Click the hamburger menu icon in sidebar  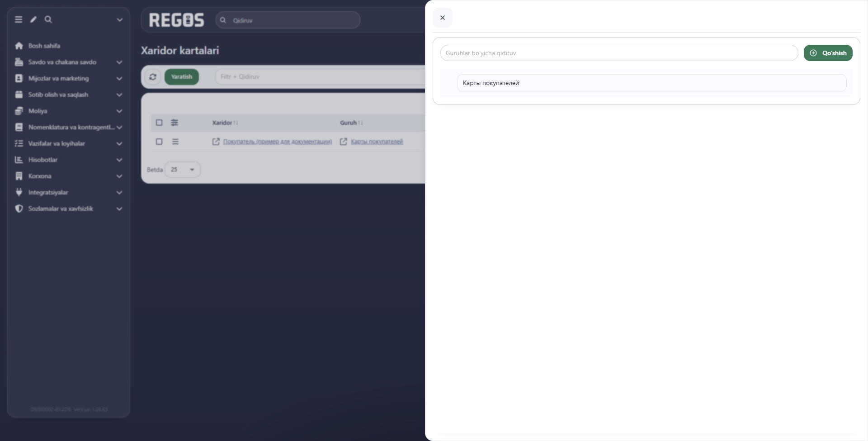(19, 19)
